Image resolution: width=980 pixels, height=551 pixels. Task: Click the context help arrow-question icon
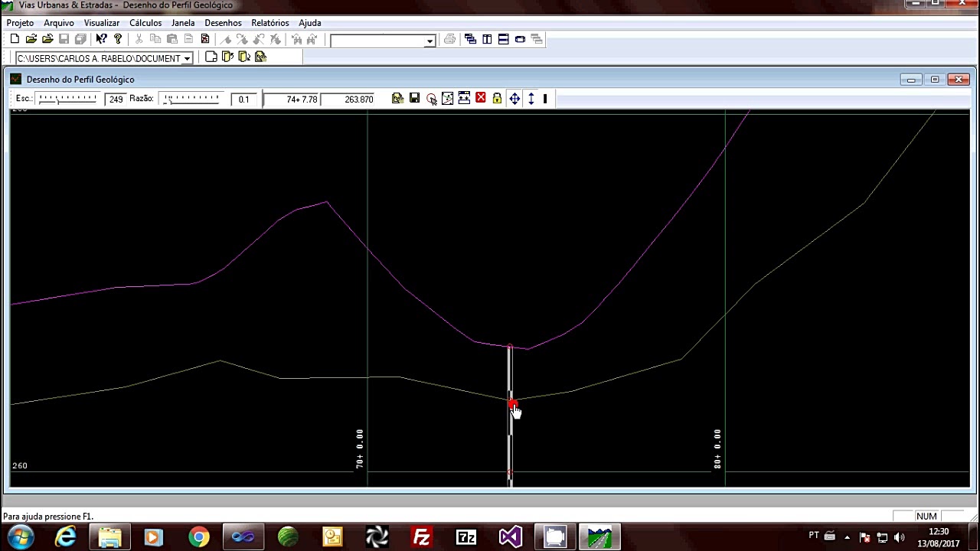point(101,39)
